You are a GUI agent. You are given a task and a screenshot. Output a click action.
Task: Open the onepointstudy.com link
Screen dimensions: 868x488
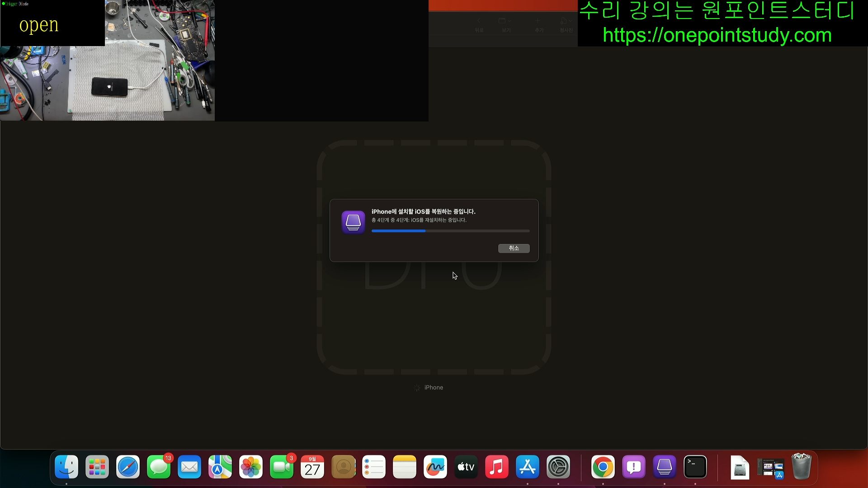717,35
